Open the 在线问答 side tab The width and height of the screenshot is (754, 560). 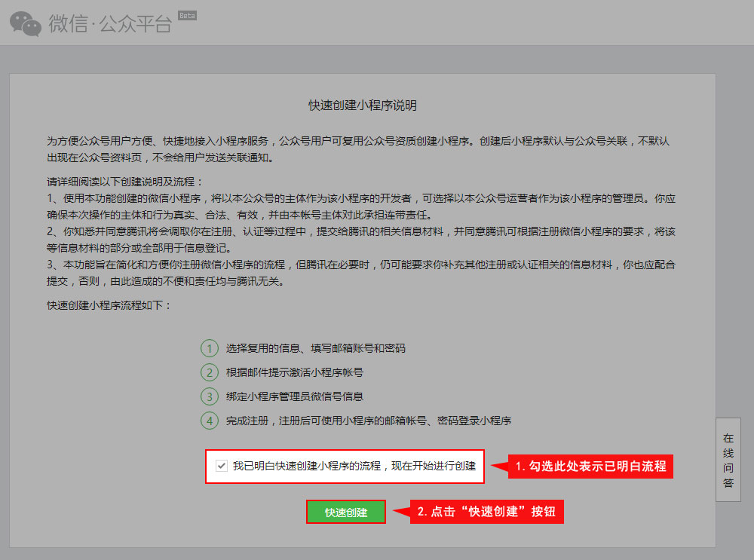728,460
